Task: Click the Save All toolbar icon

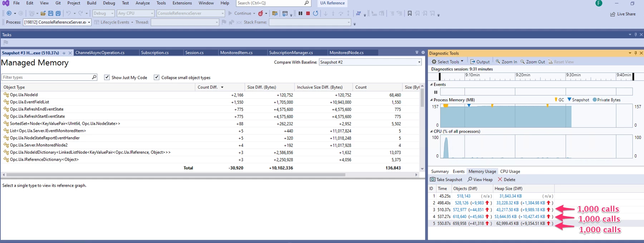Action: pyautogui.click(x=58, y=14)
